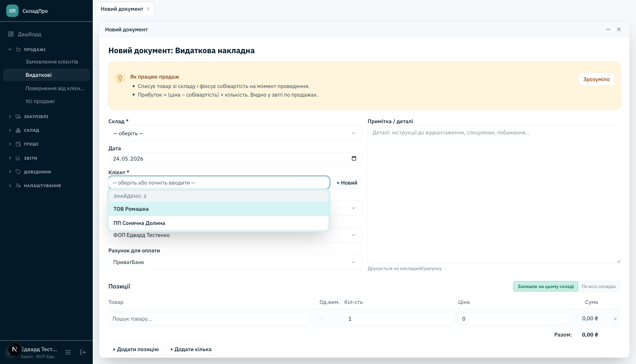
Task: Click the Примітка / деталі text area
Action: coord(494,194)
